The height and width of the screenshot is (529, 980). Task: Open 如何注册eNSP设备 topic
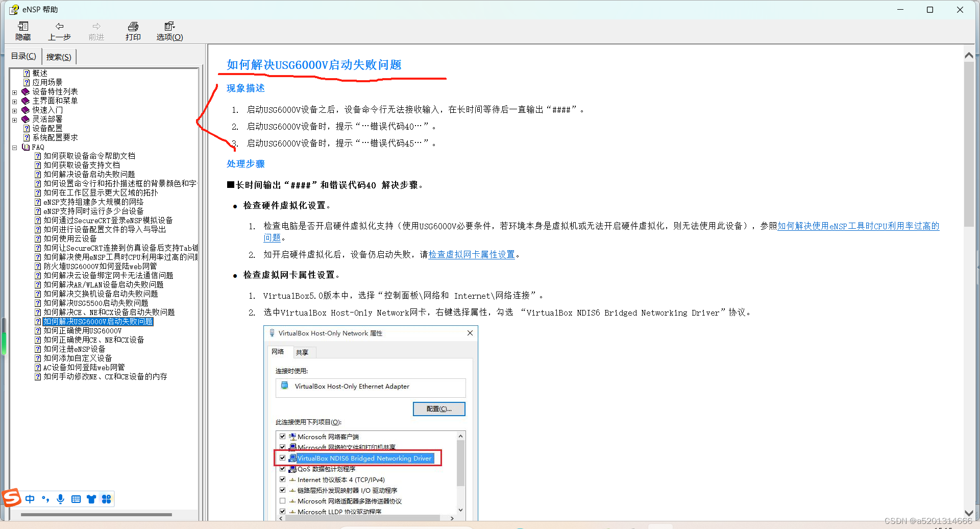pos(75,349)
